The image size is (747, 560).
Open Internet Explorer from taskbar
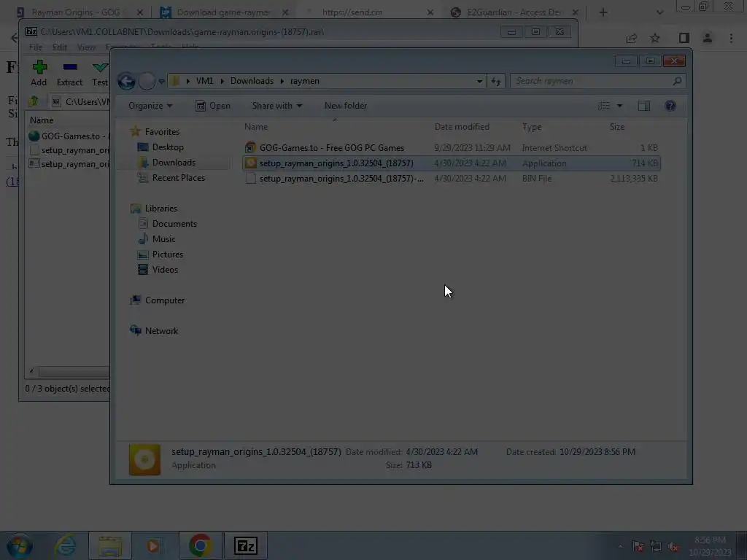(65, 545)
